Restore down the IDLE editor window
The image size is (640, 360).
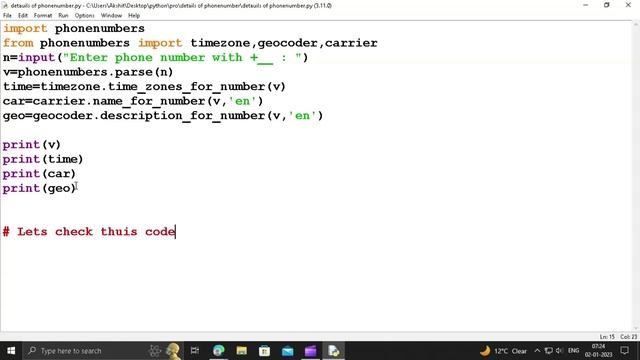(x=607, y=5)
